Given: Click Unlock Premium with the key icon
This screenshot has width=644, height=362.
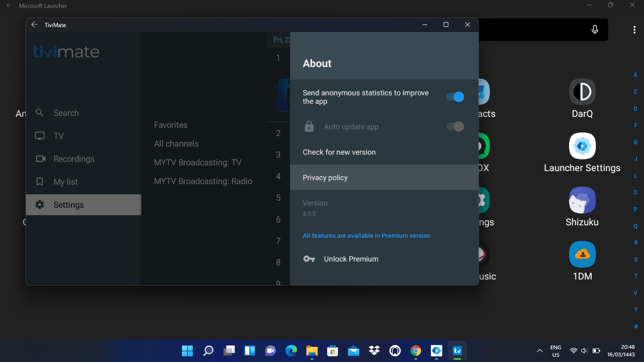Looking at the screenshot, I should click(x=384, y=259).
